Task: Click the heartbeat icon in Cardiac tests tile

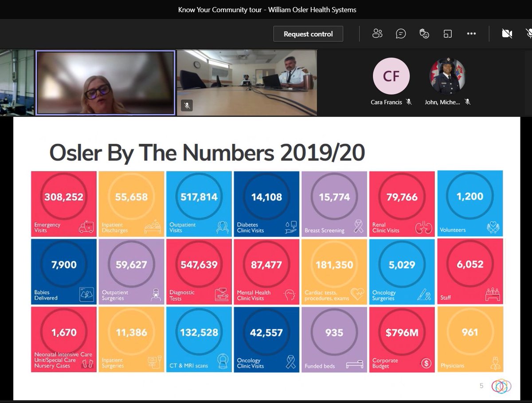Action: (x=357, y=295)
